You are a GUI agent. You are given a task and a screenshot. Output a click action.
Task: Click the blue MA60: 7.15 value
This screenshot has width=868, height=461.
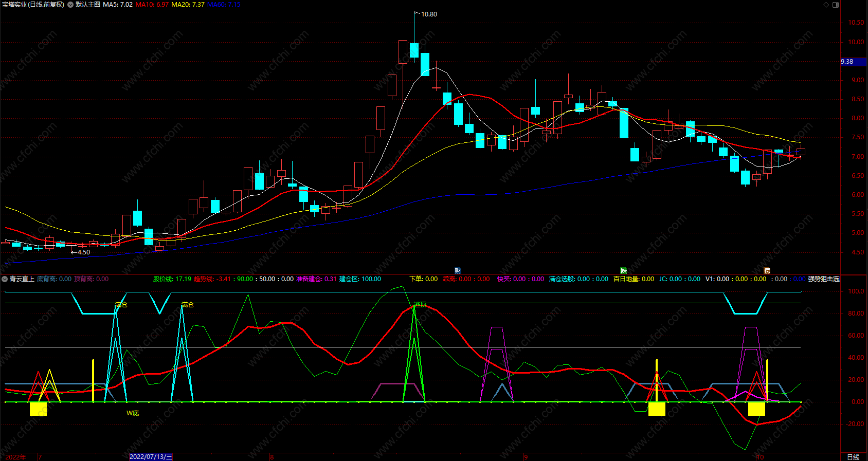coord(224,5)
